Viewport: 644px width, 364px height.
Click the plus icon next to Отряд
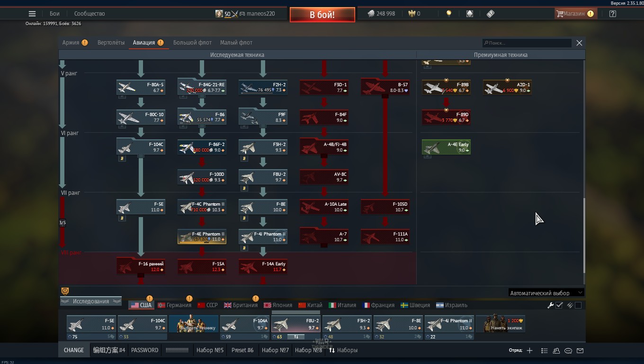[529, 350]
